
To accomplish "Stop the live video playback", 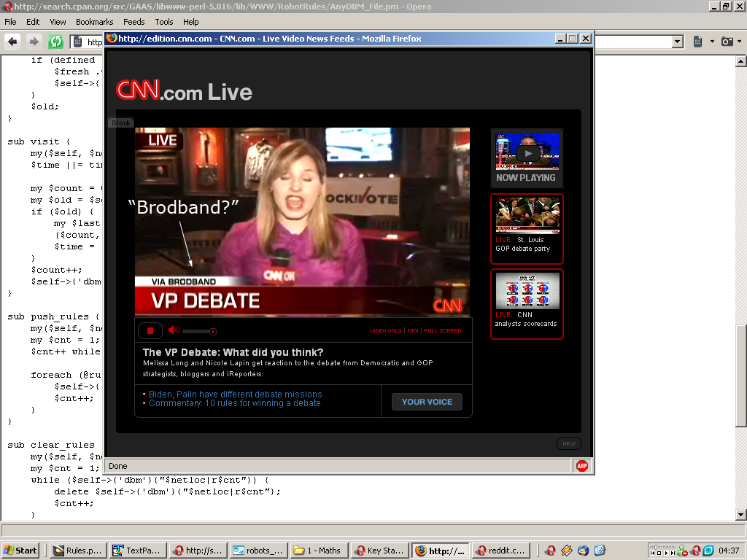I will tap(150, 330).
